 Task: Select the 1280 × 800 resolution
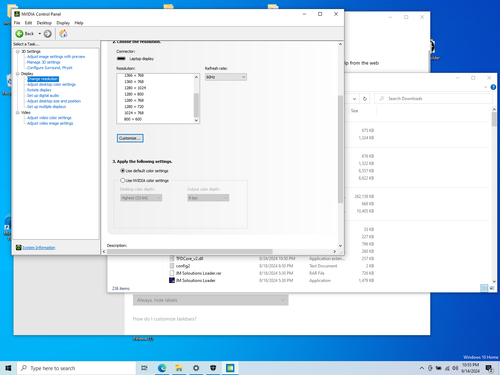pyautogui.click(x=134, y=94)
